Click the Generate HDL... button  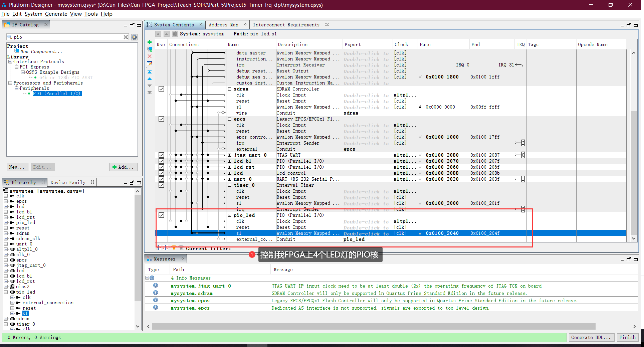click(591, 337)
